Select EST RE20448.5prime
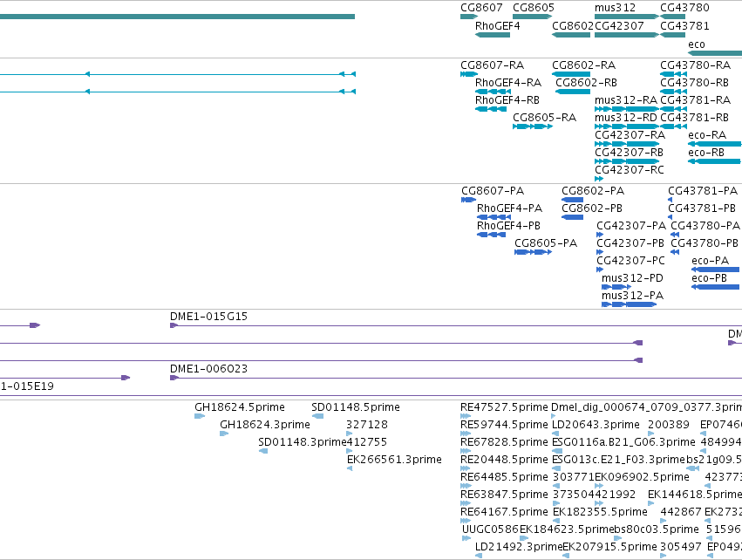The image size is (742, 560). tap(504, 460)
